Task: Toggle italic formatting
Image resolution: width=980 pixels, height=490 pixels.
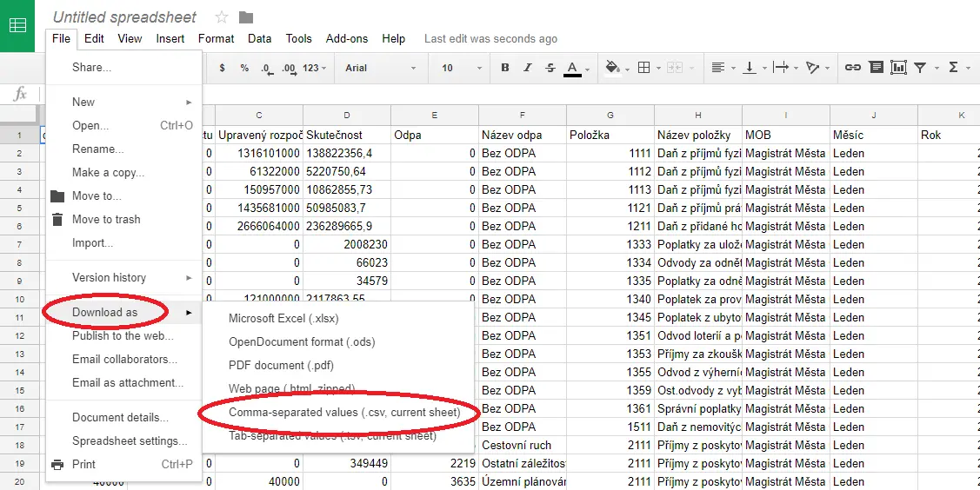Action: (x=528, y=68)
